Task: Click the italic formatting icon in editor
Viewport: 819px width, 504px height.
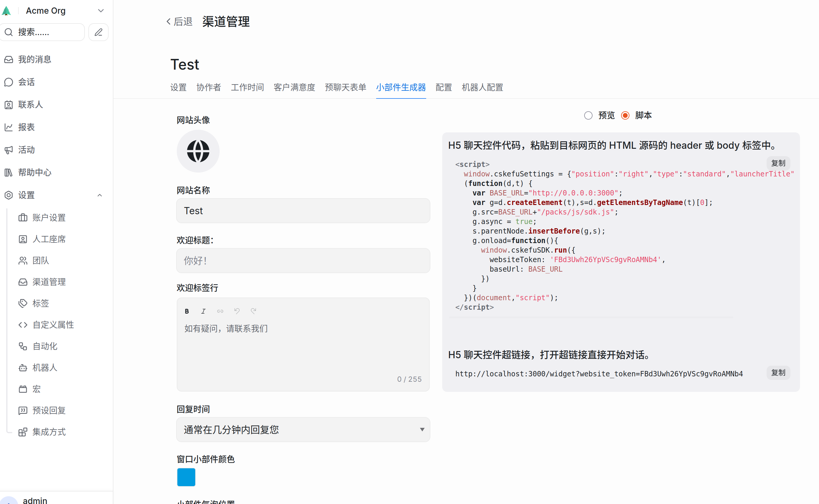Action: (203, 311)
